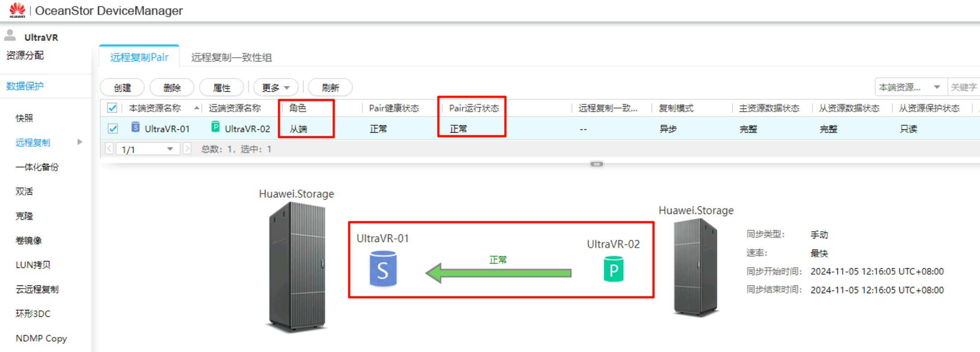980x352 pixels.
Task: Select the right Huawei.Storage cabinet image
Action: point(695,267)
